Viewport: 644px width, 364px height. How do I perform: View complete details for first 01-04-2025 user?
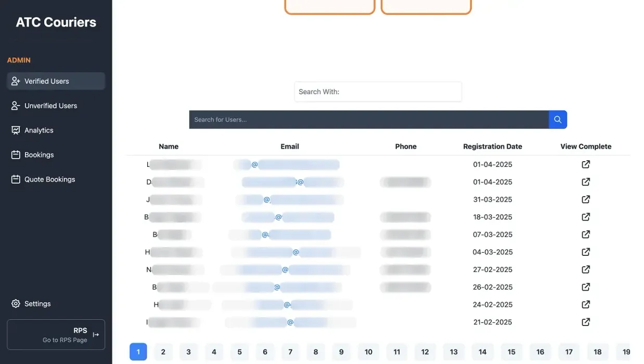pyautogui.click(x=586, y=164)
